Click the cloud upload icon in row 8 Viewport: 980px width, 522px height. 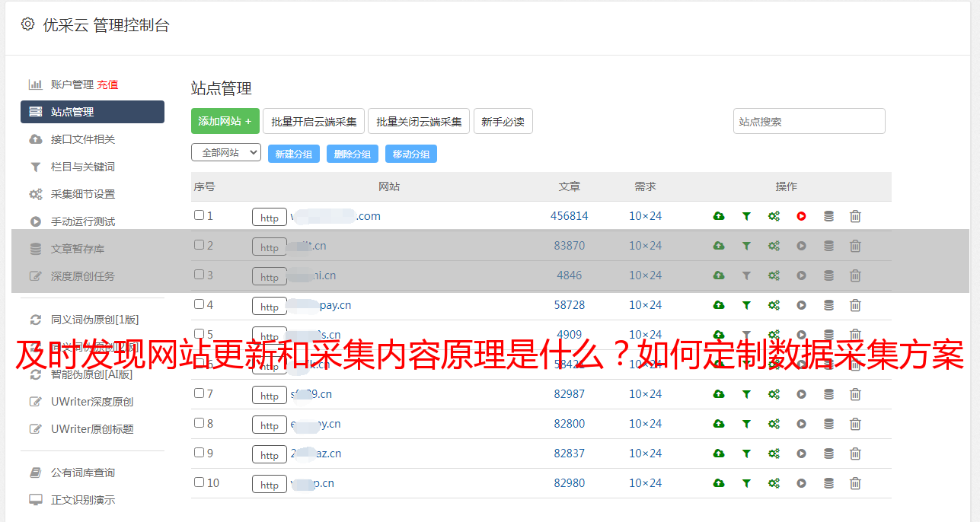coord(719,424)
